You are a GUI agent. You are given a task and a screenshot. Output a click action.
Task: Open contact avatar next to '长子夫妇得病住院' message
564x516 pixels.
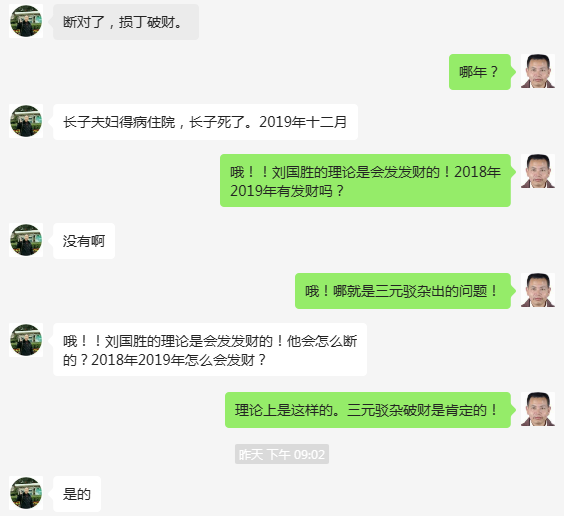26,121
